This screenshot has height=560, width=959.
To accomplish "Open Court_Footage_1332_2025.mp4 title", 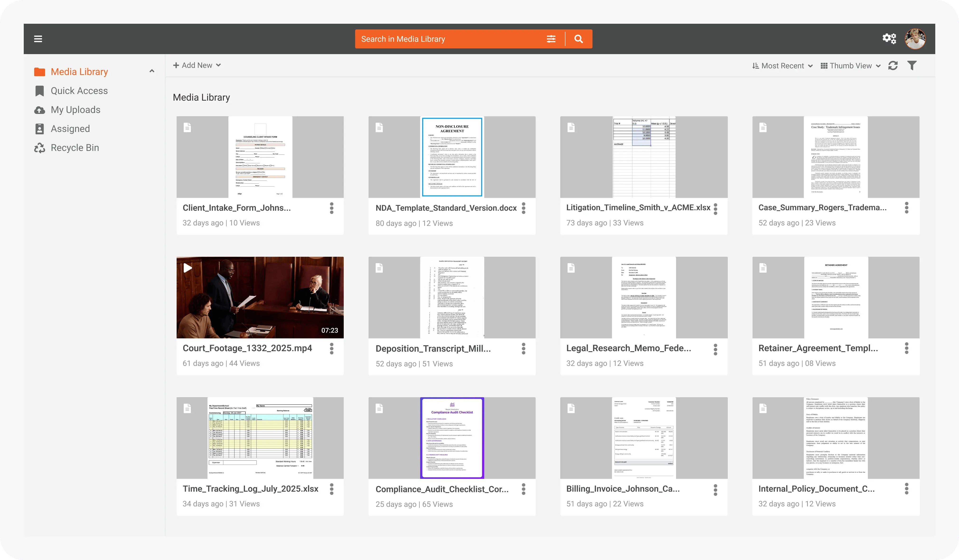I will [x=247, y=349].
